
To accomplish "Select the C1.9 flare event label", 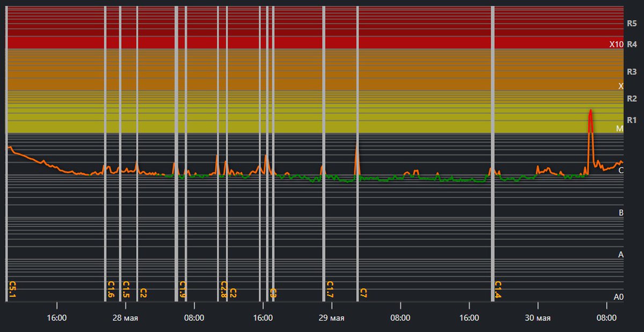I will point(182,290).
